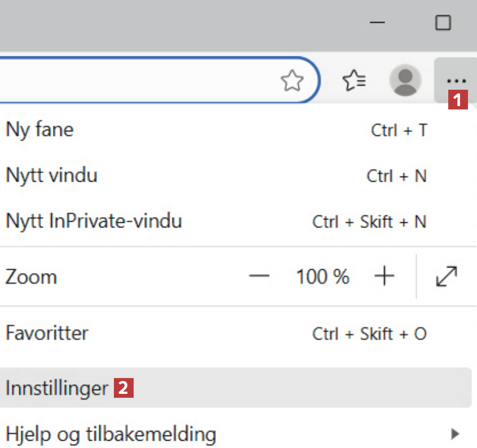Minimize the browser window

point(377,23)
